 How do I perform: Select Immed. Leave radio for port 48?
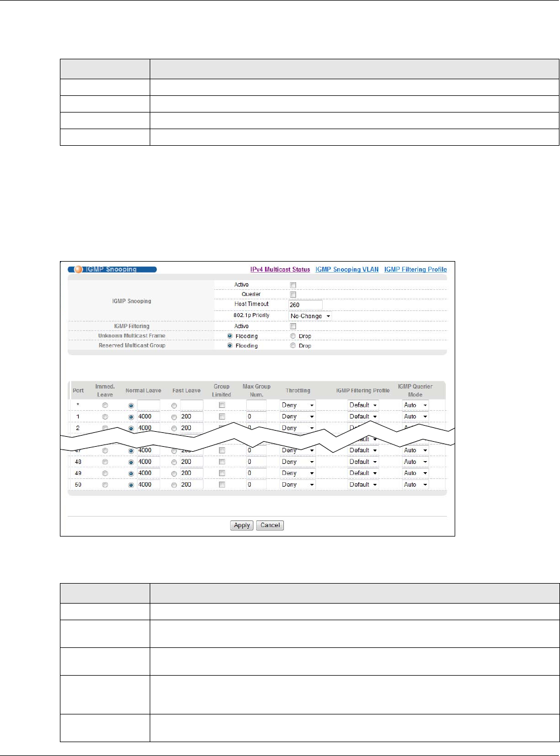pos(105,462)
